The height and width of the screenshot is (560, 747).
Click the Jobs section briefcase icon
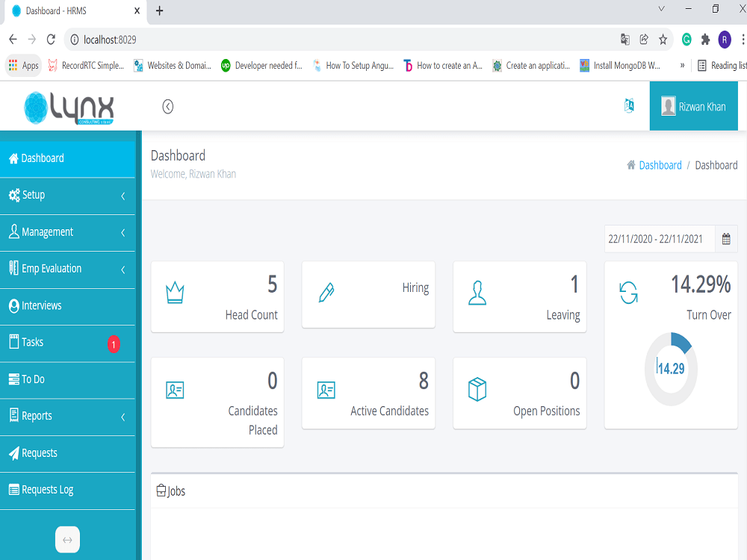point(161,490)
